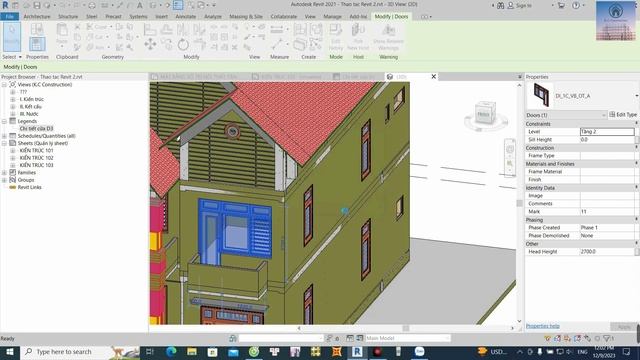
Task: Click the Apply button in Properties
Action: click(624, 327)
